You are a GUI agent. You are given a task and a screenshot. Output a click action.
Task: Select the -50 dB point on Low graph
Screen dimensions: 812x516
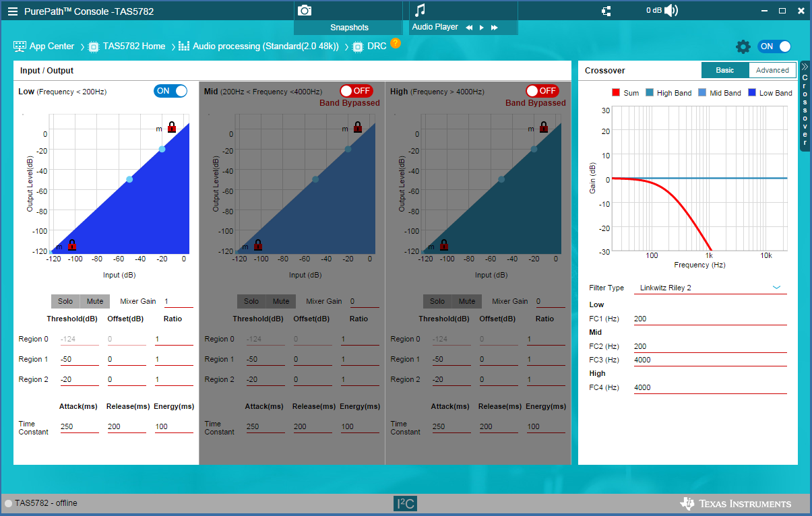pos(129,179)
